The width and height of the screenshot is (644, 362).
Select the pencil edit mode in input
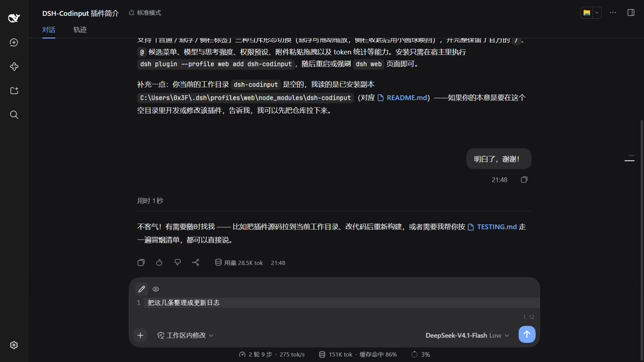point(142,289)
